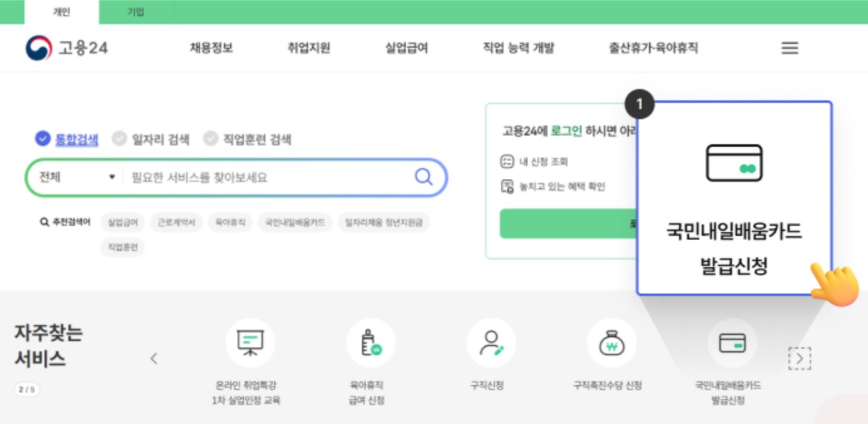Screen dimensions: 868x424
Task: Click the 실업급여 recommended keyword chip
Action: tap(123, 223)
